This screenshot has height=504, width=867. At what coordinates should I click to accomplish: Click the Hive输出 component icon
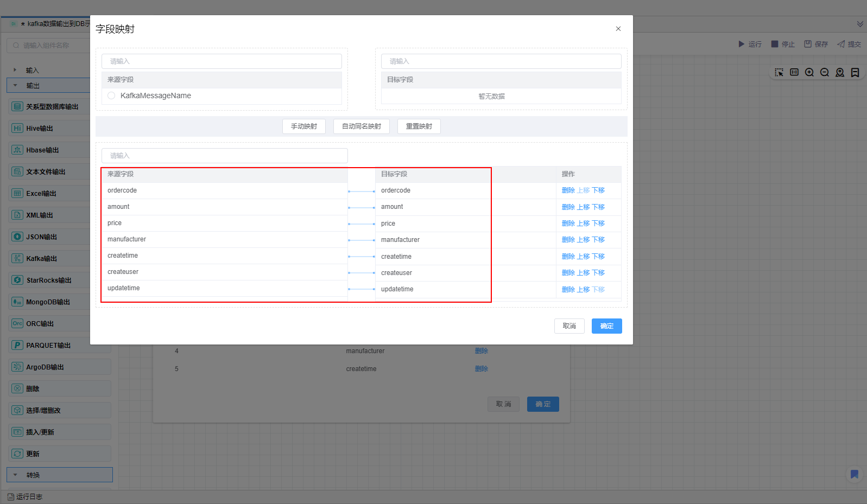[x=17, y=129]
